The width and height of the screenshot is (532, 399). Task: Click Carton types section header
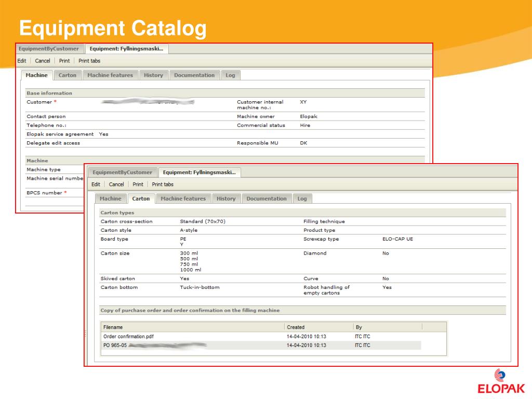[x=302, y=212]
